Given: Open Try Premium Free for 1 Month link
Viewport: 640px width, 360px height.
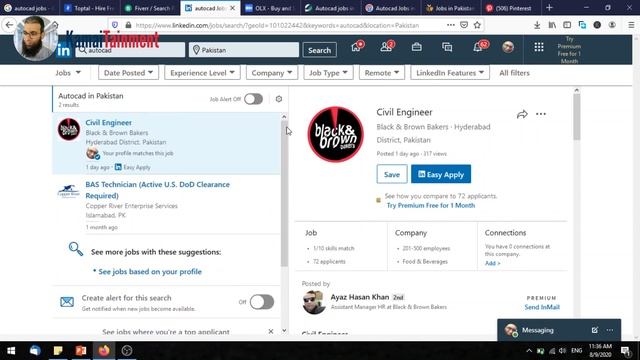Looking at the screenshot, I should click(431, 205).
